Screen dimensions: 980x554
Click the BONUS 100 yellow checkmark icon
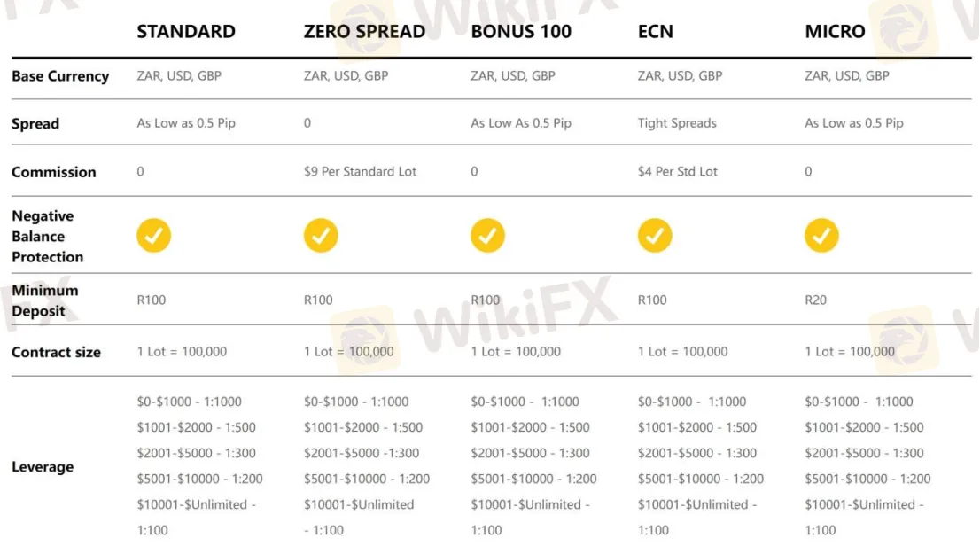(x=487, y=236)
